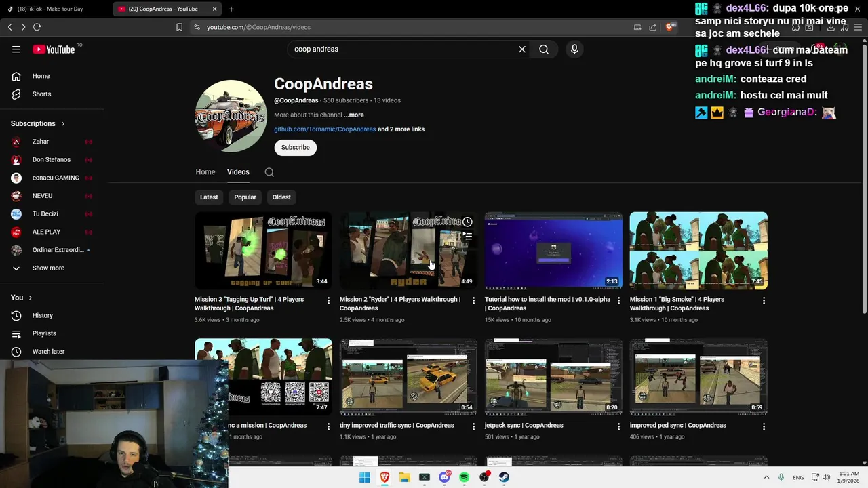Click Watch later clock on Mission 2 thumbnail

click(467, 222)
